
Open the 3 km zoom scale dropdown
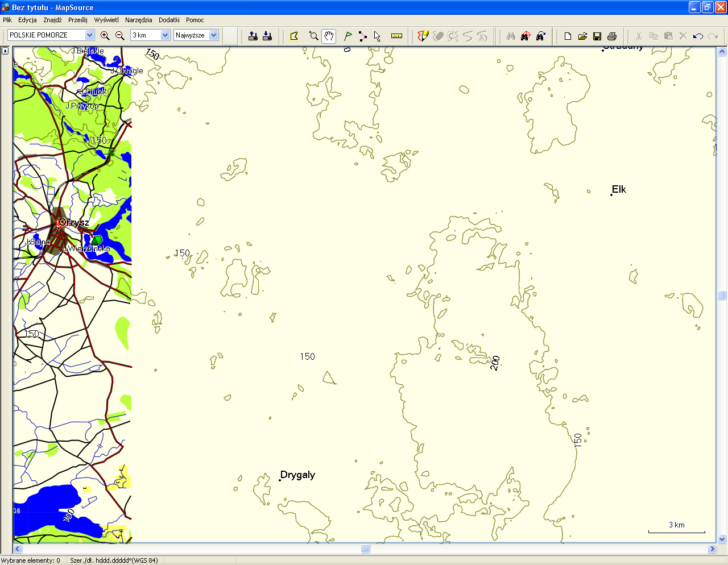tap(165, 35)
